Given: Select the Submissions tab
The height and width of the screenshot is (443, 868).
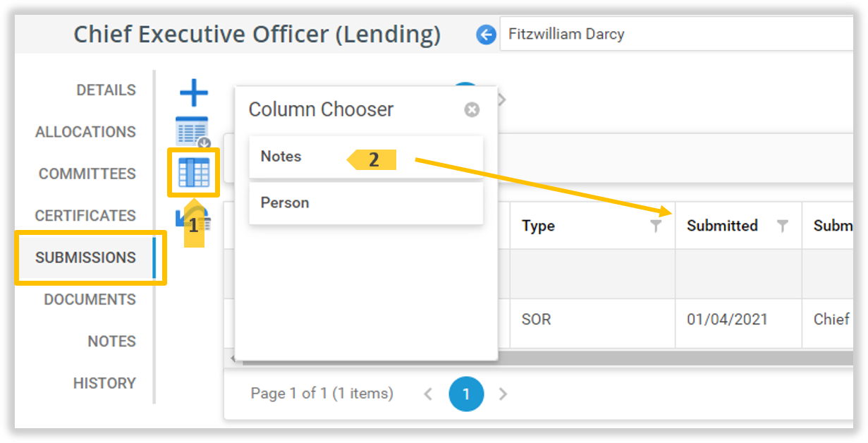Looking at the screenshot, I should tap(85, 257).
